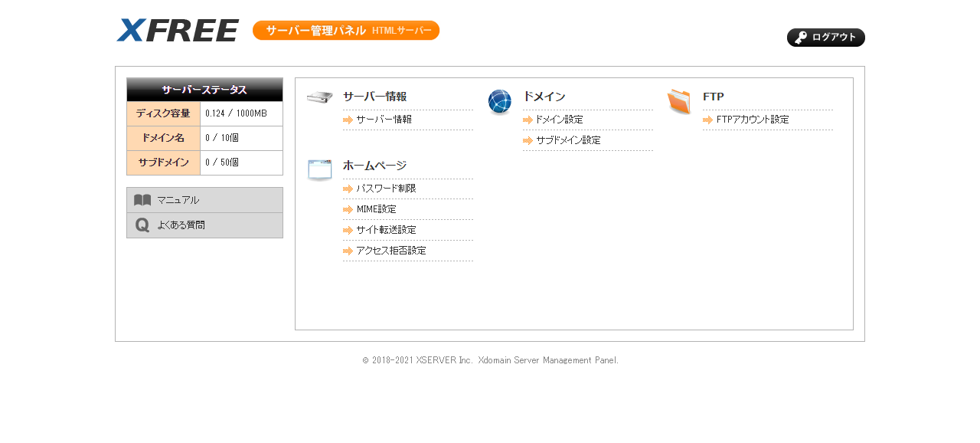980x443 pixels.
Task: Open the アクセス拒否設定 link
Action: pos(390,251)
